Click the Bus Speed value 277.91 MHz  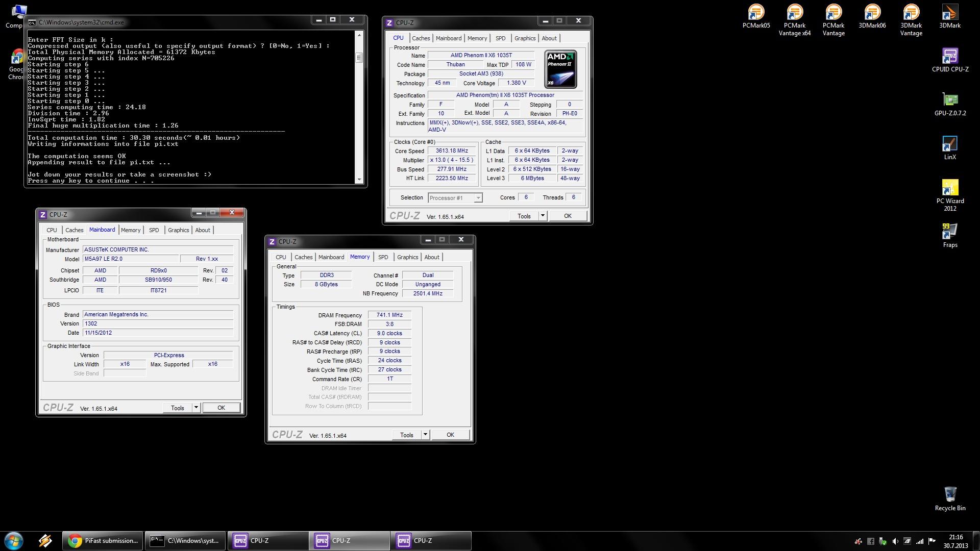point(452,169)
